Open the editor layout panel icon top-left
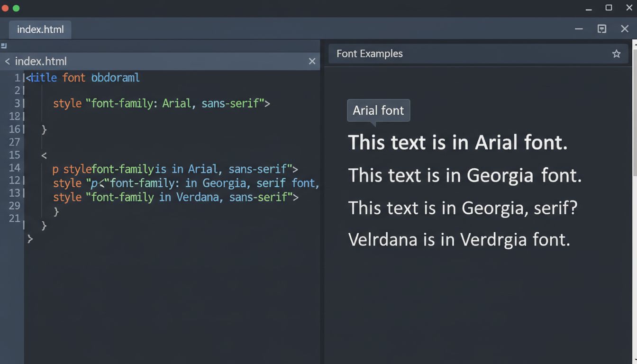The image size is (637, 364). pos(4,45)
